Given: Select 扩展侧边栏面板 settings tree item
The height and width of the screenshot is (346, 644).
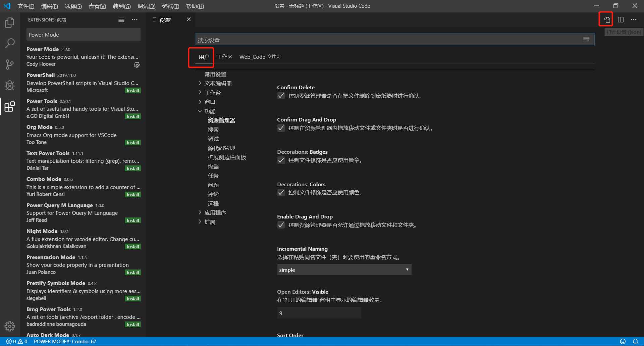Looking at the screenshot, I should [227, 157].
